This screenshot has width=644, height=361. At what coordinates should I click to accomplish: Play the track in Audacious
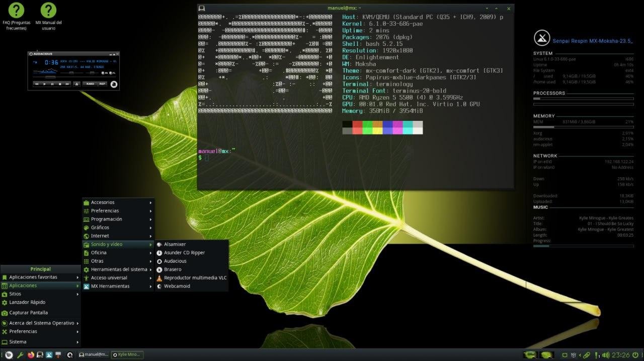tap(44, 84)
